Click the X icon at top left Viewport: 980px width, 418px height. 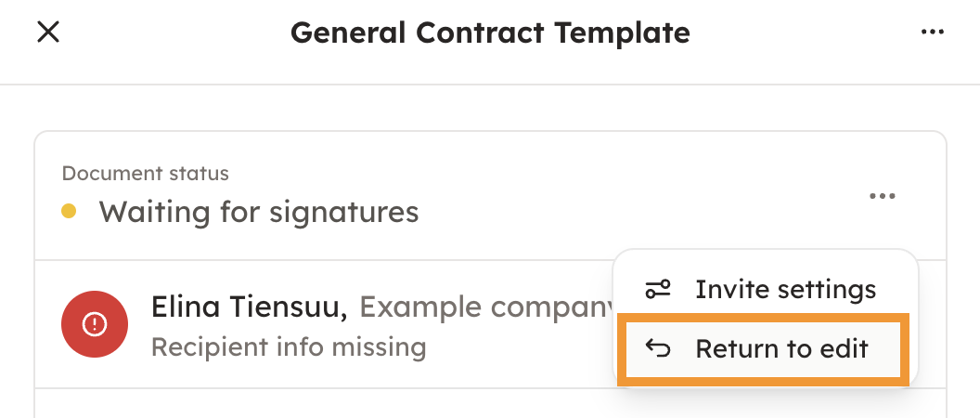pos(47,33)
